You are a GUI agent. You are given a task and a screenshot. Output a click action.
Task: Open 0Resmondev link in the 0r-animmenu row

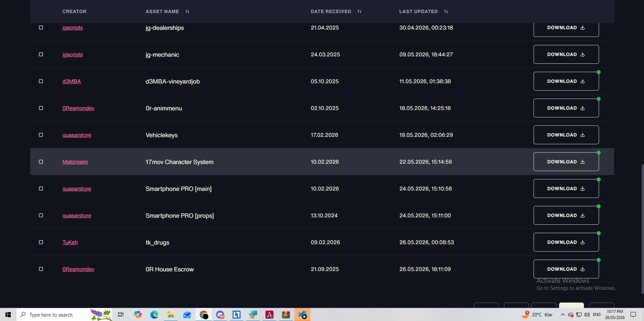coord(78,108)
